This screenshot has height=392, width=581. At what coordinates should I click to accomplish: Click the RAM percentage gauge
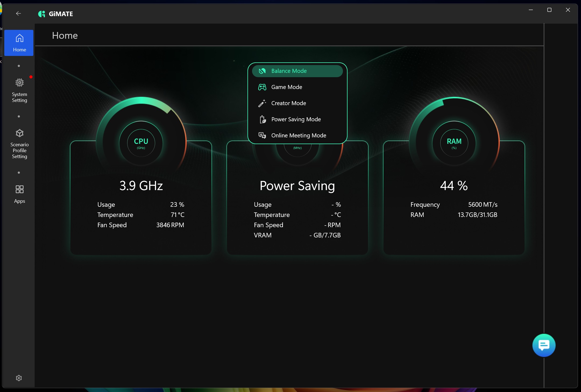[x=454, y=143]
